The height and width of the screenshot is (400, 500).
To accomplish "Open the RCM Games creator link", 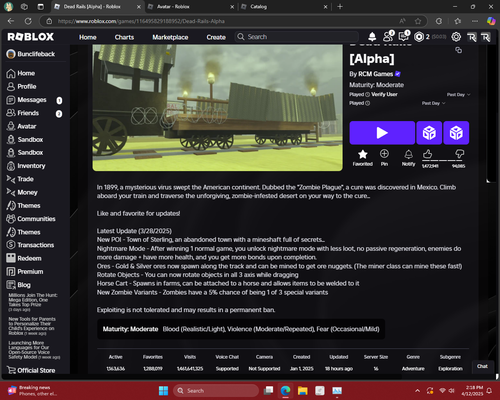I will (x=376, y=74).
